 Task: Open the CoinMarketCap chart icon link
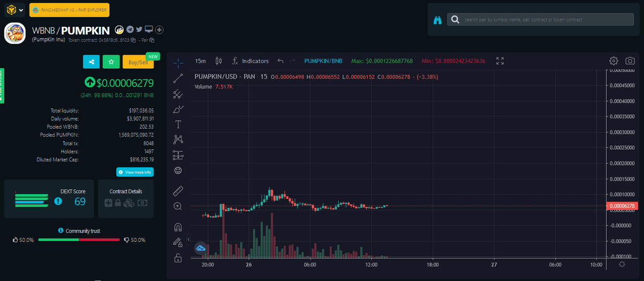pos(120,29)
